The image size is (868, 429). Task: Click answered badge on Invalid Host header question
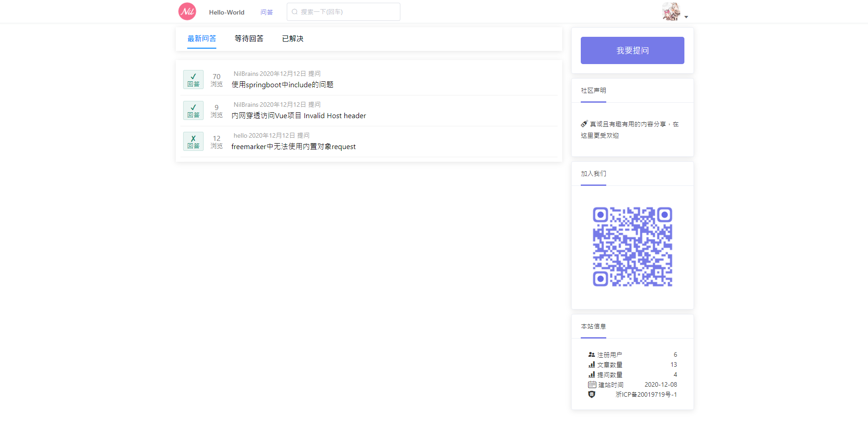[x=193, y=110]
